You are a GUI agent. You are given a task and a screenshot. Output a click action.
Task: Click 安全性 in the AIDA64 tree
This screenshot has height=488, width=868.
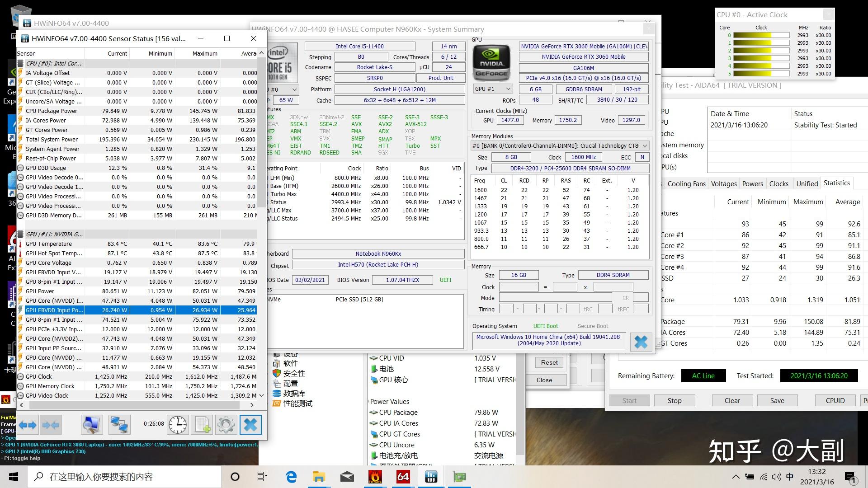click(x=294, y=374)
